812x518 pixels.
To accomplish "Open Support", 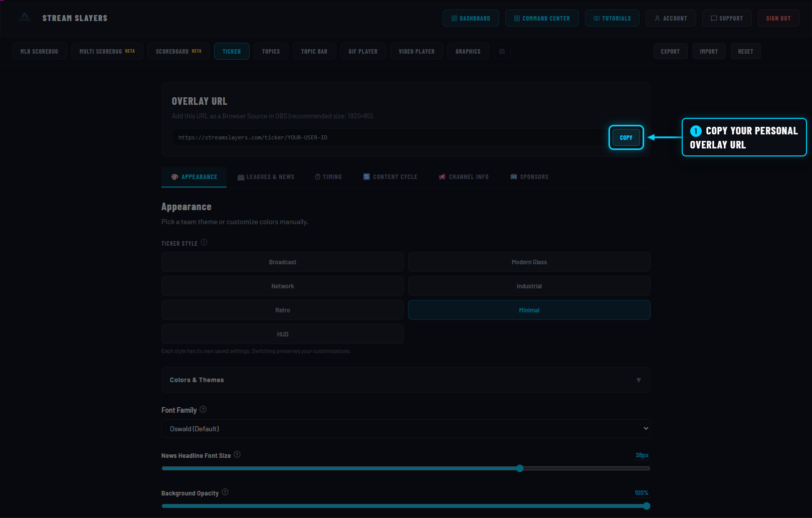I will (727, 18).
